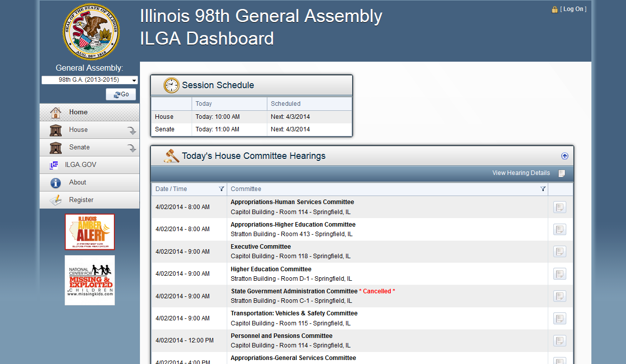Click Transportation: Vehicles & Safety Committee title

(294, 313)
